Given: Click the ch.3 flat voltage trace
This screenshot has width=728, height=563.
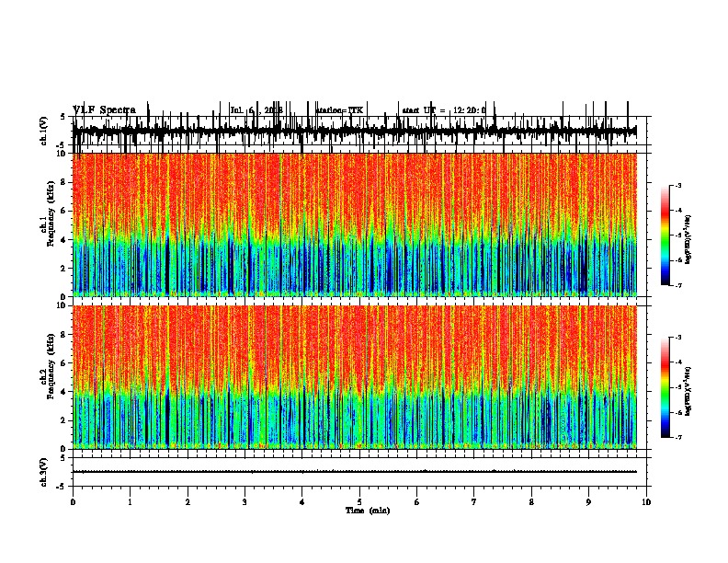Looking at the screenshot, I should point(354,472).
